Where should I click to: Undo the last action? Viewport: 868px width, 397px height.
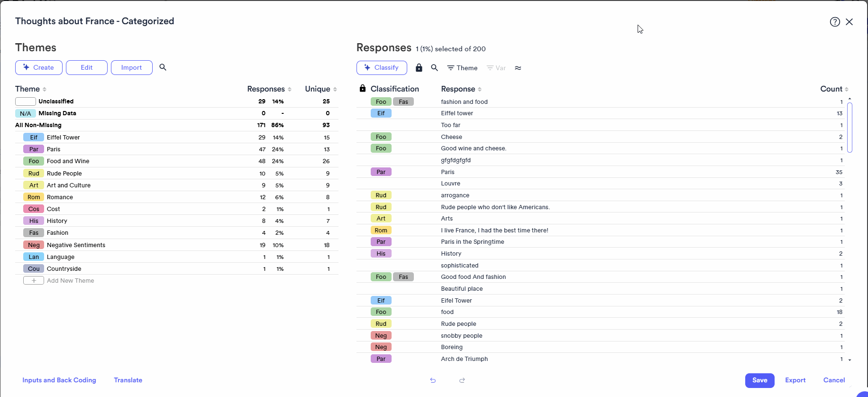tap(433, 380)
